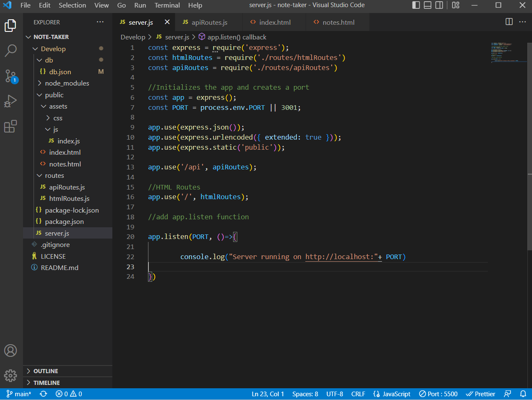
Task: Open the Extensions panel
Action: (10, 126)
